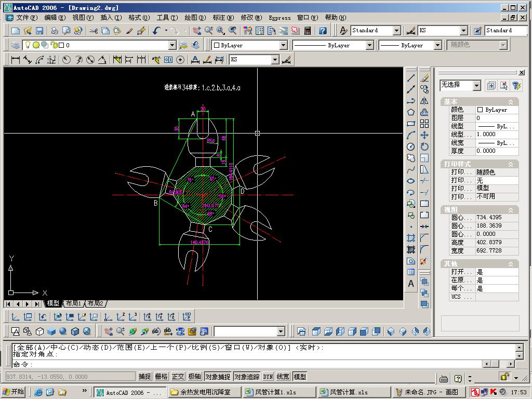This screenshot has width=532, height=399.
Task: Open the 无选择 selection dropdown in properties
Action: (x=477, y=85)
